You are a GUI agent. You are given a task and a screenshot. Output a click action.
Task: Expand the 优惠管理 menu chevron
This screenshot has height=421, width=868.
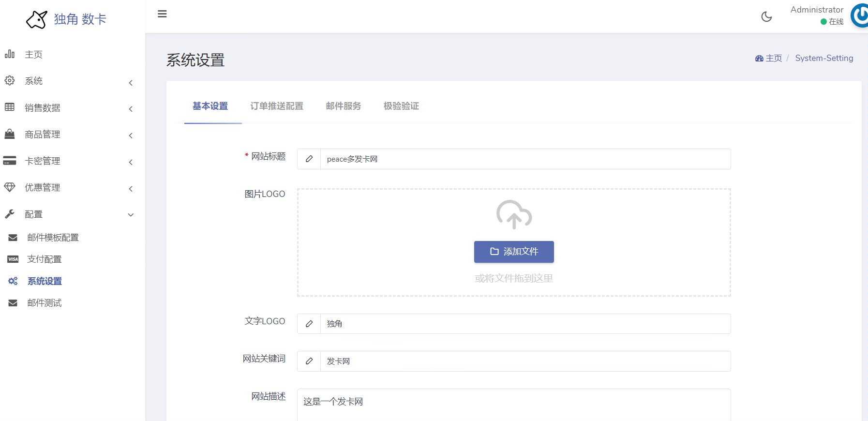131,189
